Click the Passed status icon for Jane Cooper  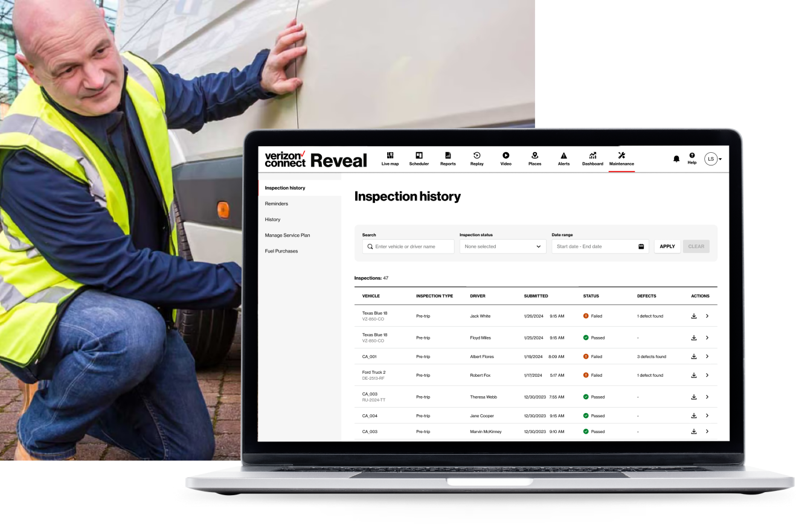(586, 415)
